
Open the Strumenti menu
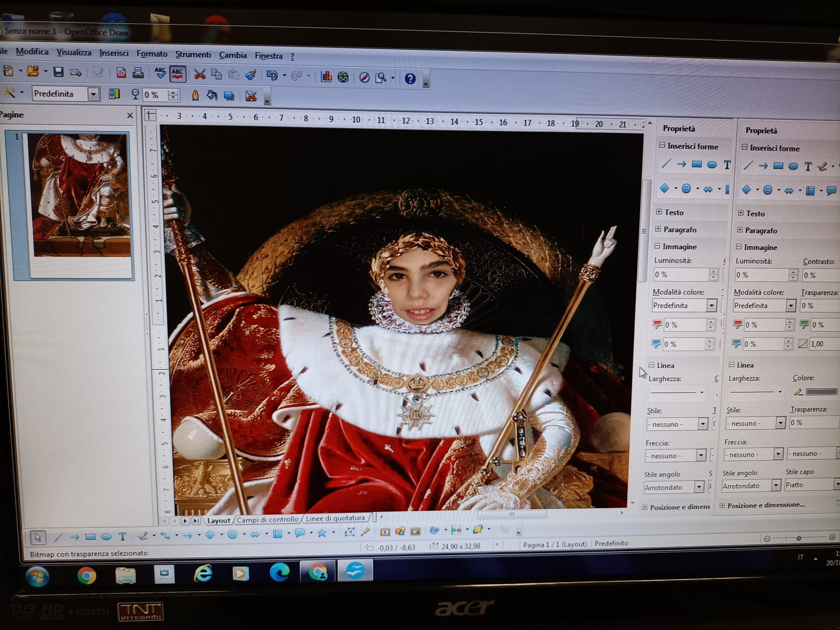click(193, 55)
